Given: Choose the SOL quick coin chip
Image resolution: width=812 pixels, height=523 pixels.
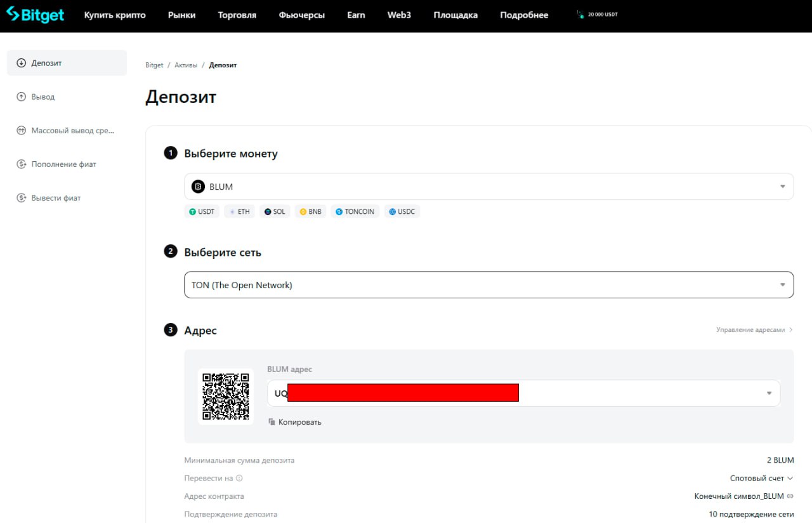Looking at the screenshot, I should click(x=275, y=211).
